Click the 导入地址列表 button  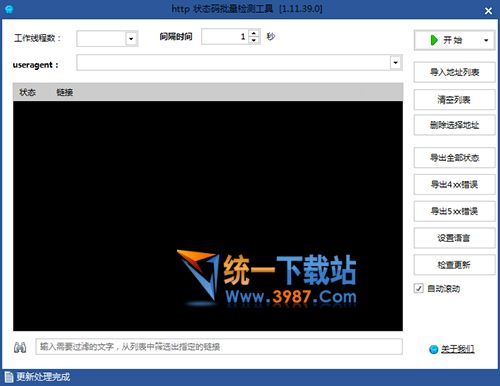point(454,72)
